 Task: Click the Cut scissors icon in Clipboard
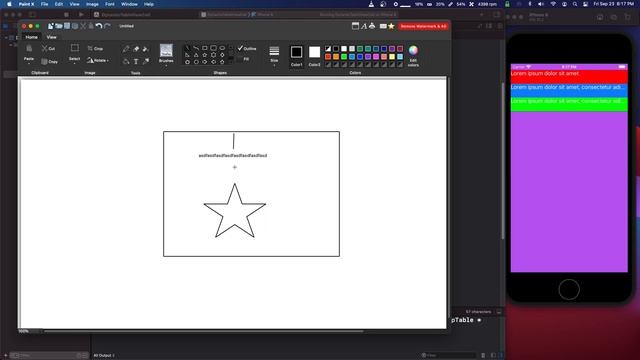pos(44,48)
